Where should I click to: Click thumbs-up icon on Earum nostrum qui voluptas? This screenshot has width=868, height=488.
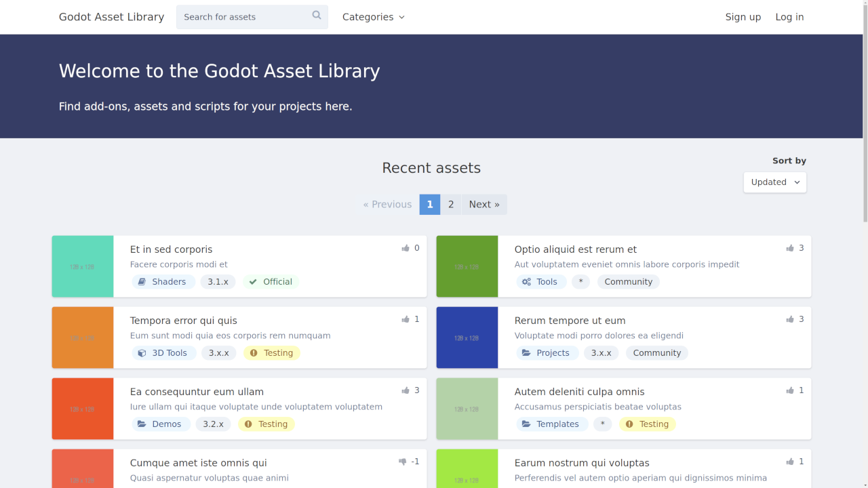tap(790, 462)
